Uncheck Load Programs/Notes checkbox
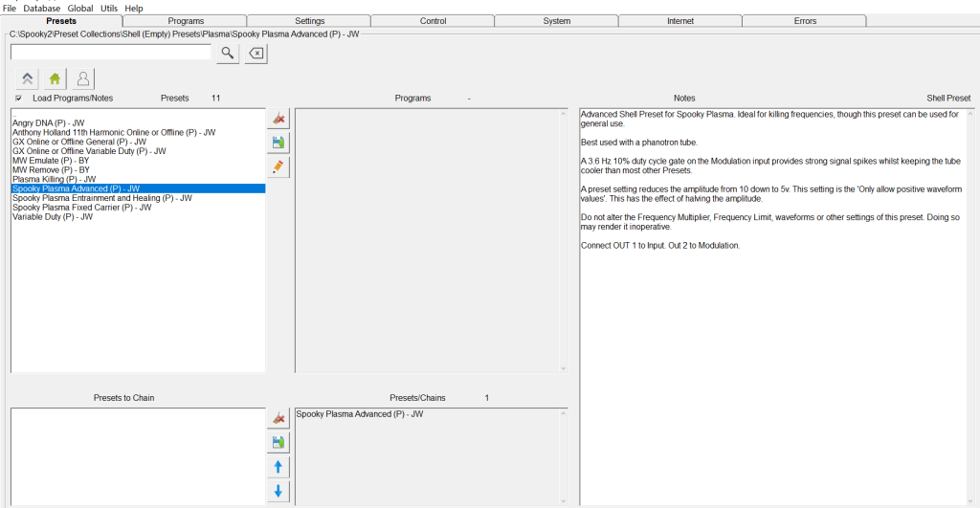980x508 pixels. click(18, 99)
